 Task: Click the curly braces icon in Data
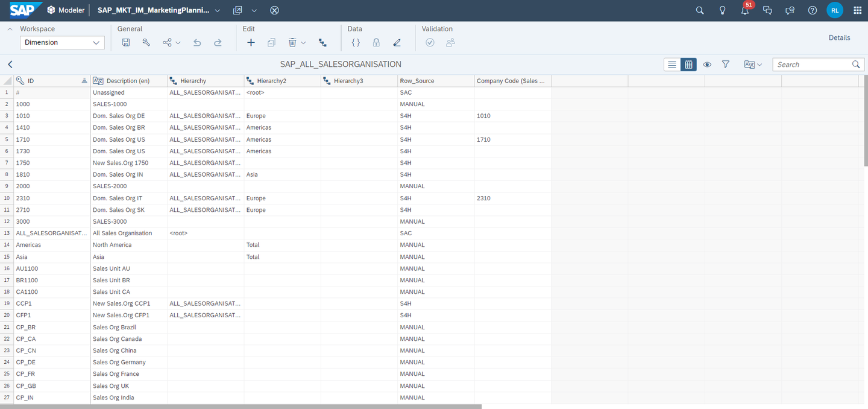pos(356,43)
